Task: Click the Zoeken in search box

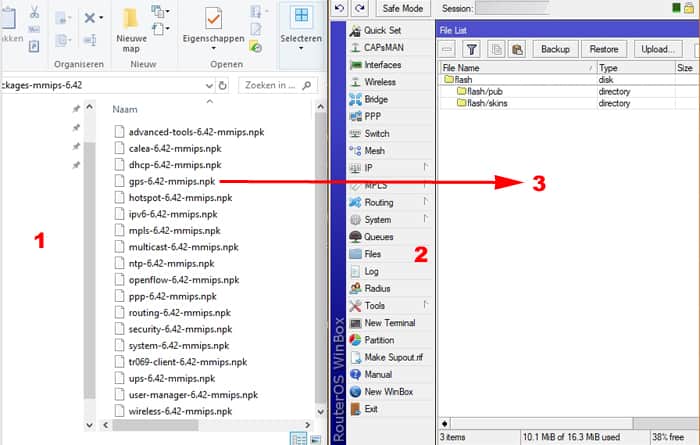Action: tap(278, 85)
